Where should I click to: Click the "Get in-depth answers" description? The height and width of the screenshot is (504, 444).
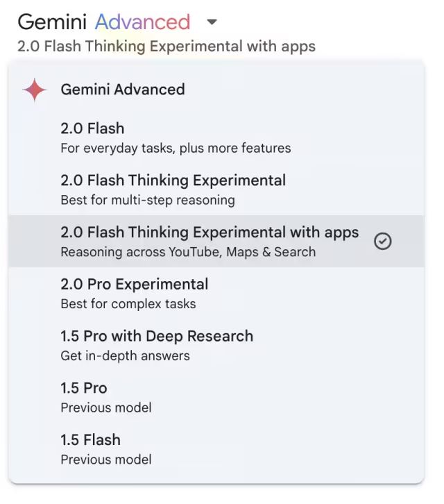click(x=125, y=356)
